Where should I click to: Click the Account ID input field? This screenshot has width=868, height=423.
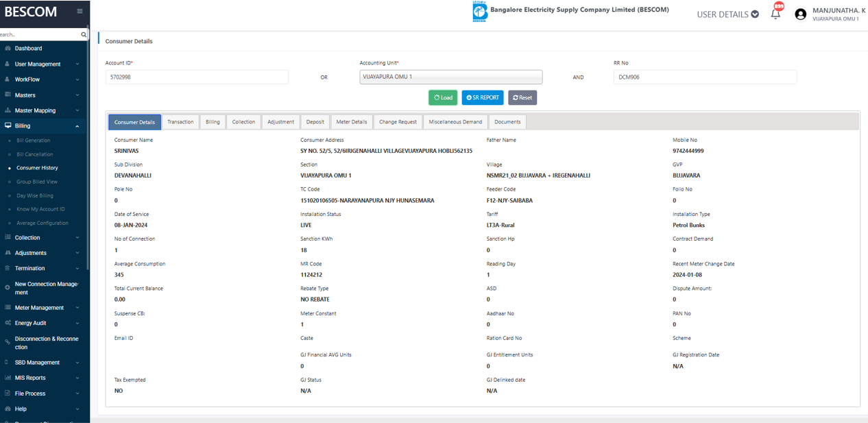click(197, 77)
